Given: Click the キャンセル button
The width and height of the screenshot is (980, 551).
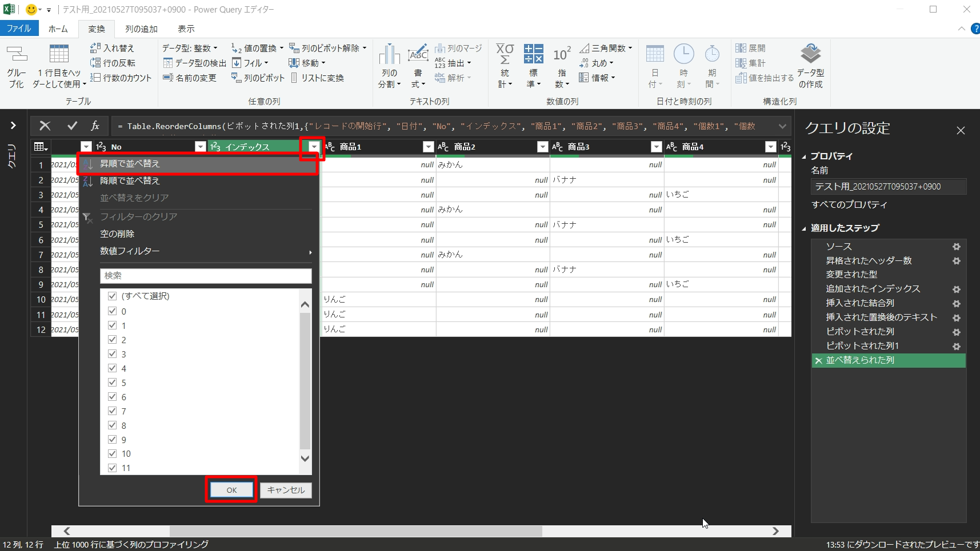Looking at the screenshot, I should click(286, 490).
